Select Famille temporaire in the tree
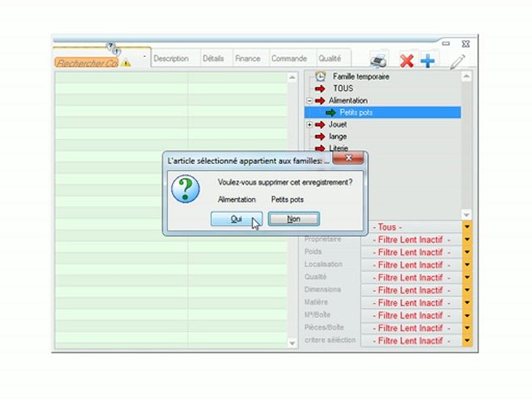This screenshot has height=399, width=532. tap(361, 76)
